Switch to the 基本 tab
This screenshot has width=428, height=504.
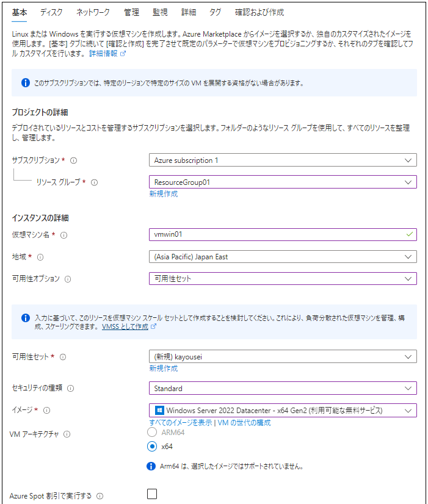coord(20,13)
